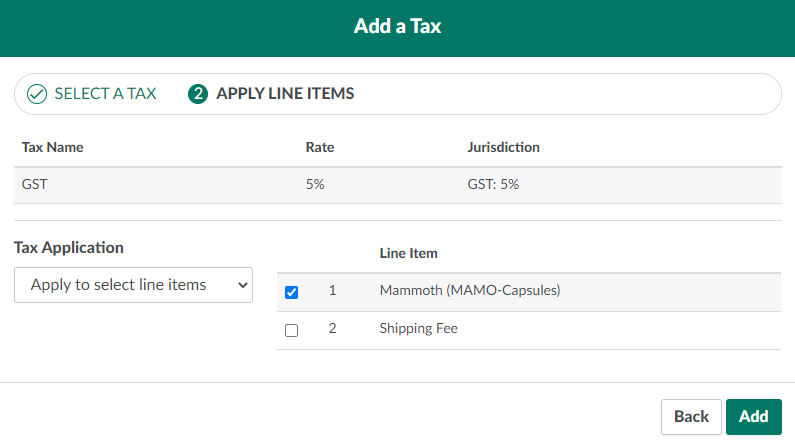This screenshot has height=447, width=795.
Task: Click the 5% rate value
Action: tap(315, 184)
